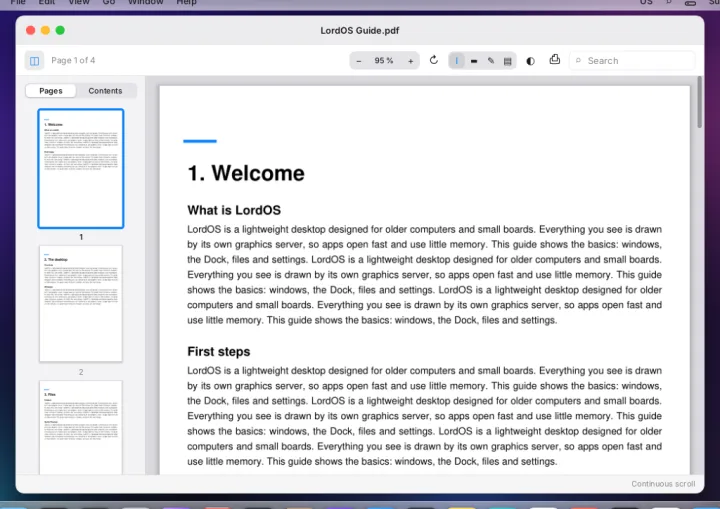The image size is (720, 509).
Task: Rotate the page with the circular arrow
Action: (x=434, y=60)
